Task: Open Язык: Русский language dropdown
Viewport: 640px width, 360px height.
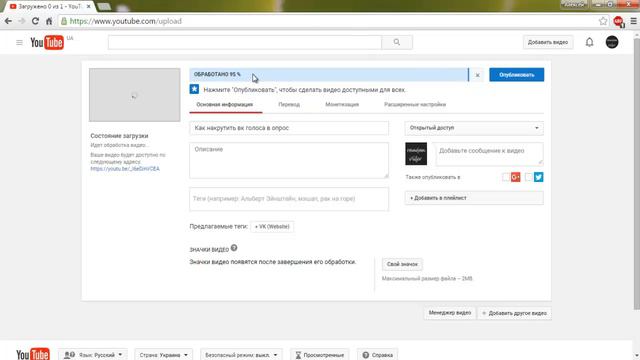Action: [93, 355]
